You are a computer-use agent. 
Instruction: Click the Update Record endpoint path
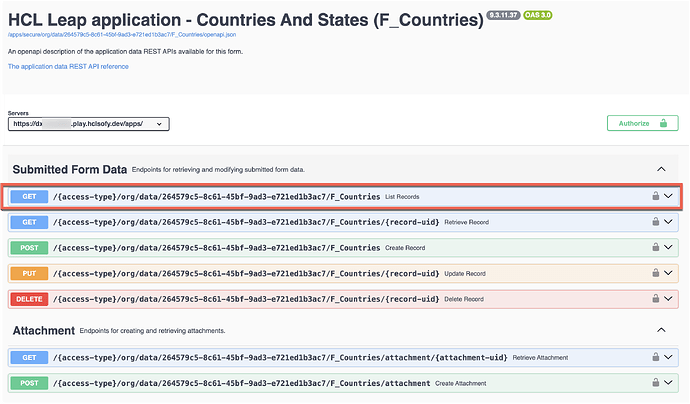click(246, 273)
